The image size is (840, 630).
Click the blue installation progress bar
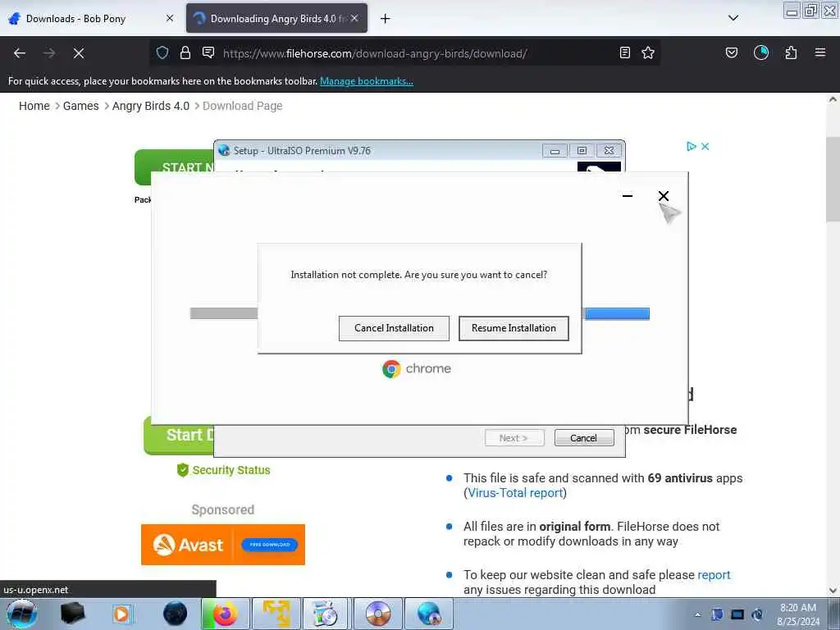(x=617, y=313)
